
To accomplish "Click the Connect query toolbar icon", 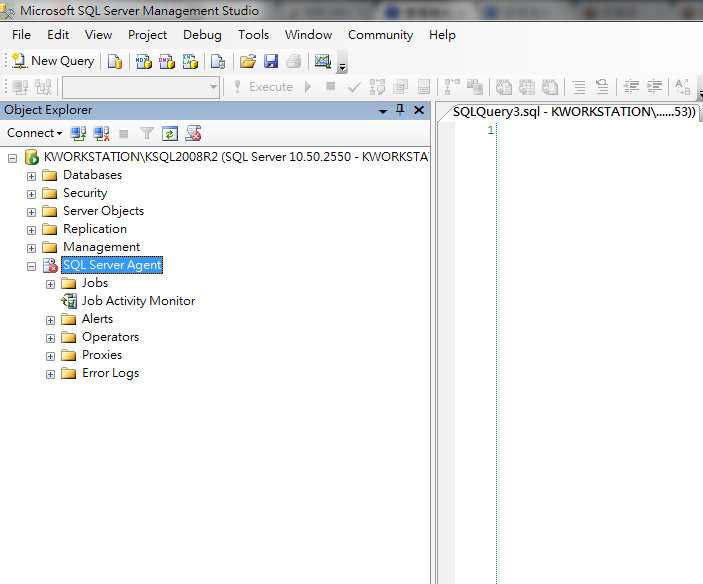I will pyautogui.click(x=20, y=87).
